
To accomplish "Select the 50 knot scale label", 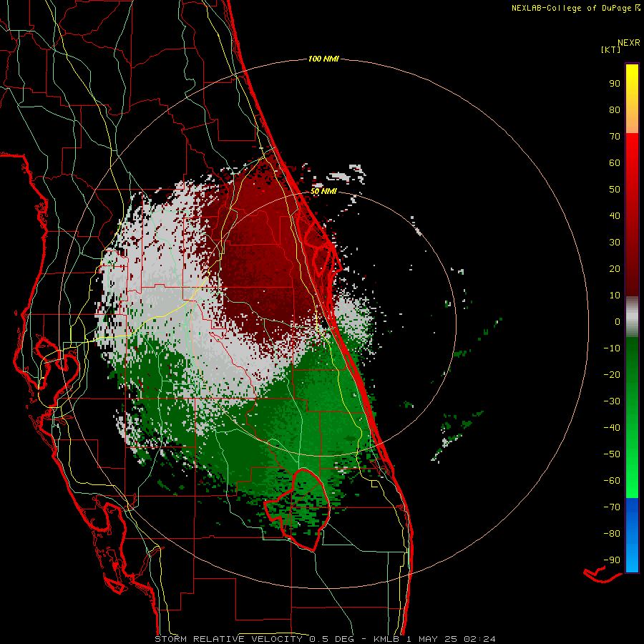I will (x=615, y=190).
